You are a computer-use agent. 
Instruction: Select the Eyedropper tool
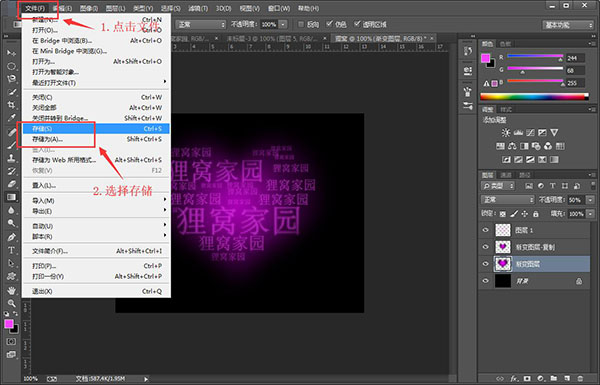(11, 118)
